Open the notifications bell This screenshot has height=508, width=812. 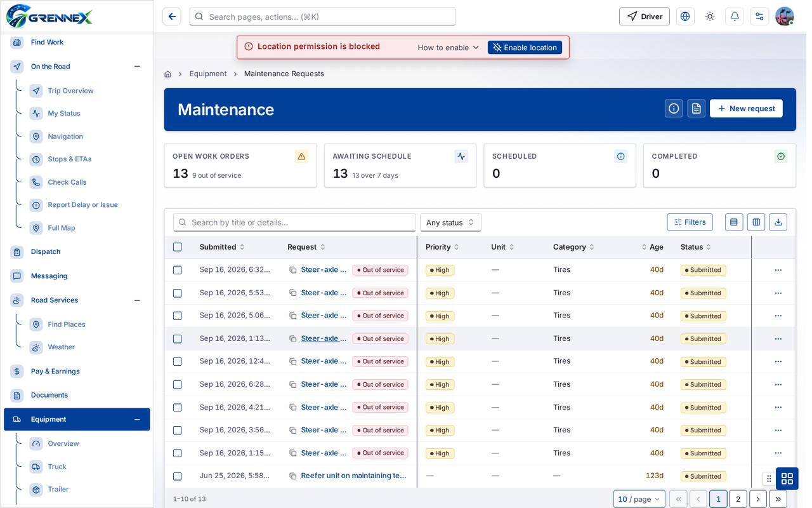point(735,17)
